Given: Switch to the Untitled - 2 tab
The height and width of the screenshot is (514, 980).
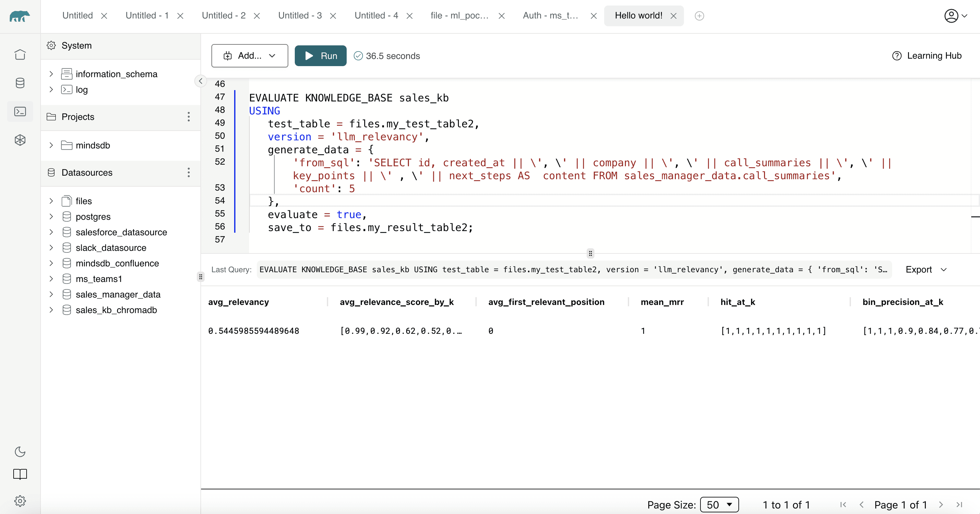Looking at the screenshot, I should (x=224, y=16).
